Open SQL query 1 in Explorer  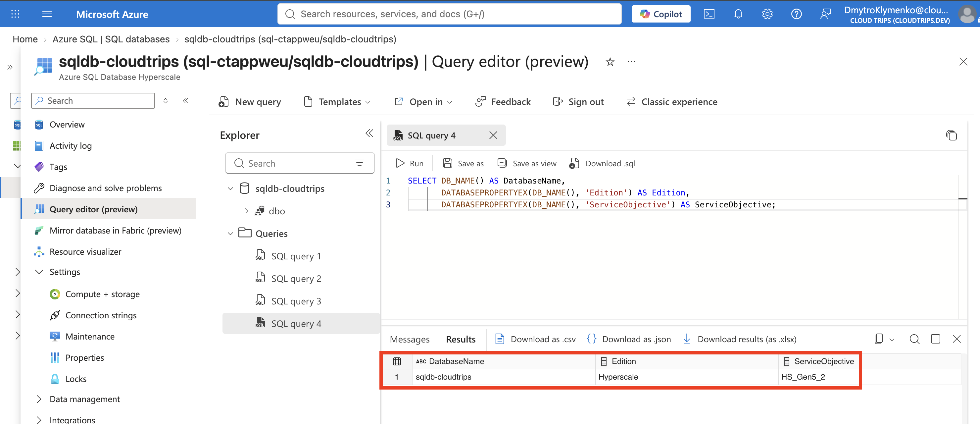pos(289,256)
